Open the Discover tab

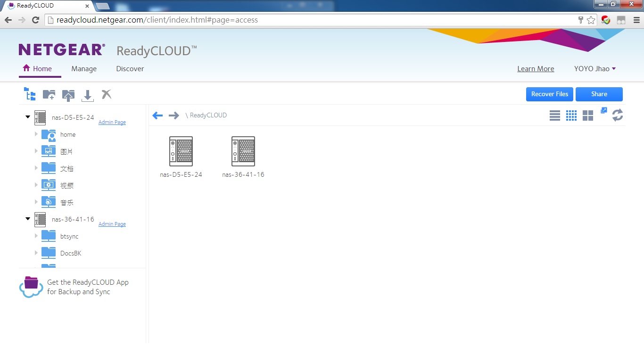pos(130,68)
